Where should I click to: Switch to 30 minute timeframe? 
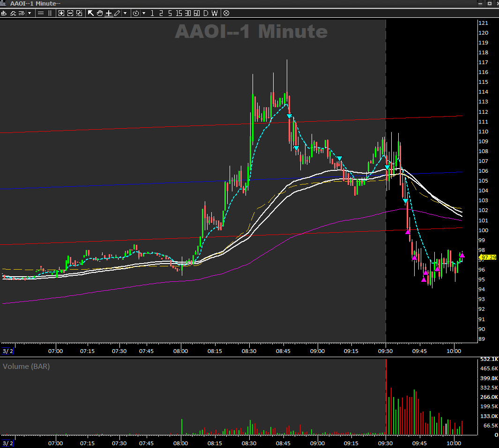click(188, 13)
